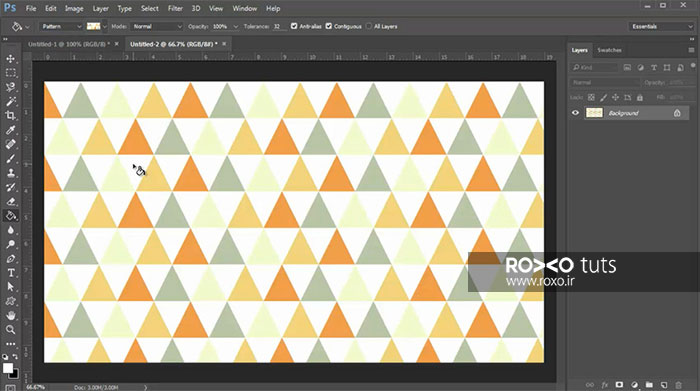Image resolution: width=700 pixels, height=391 pixels.
Task: Open the Edit menu
Action: (x=50, y=8)
